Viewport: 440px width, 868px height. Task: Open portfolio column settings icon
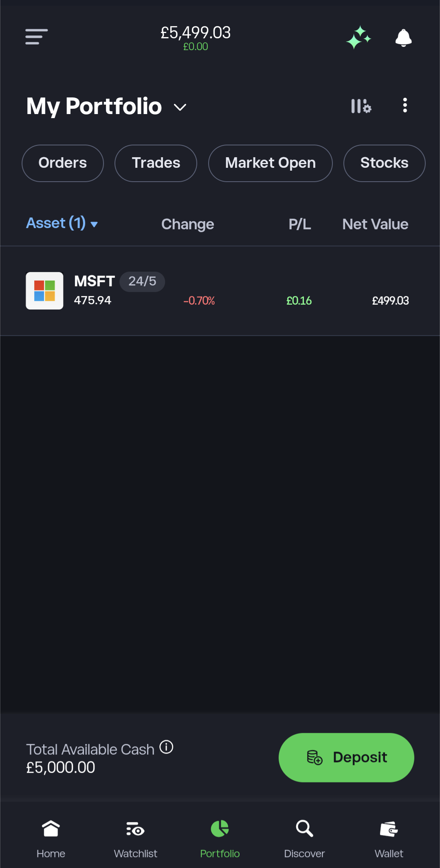(x=361, y=106)
